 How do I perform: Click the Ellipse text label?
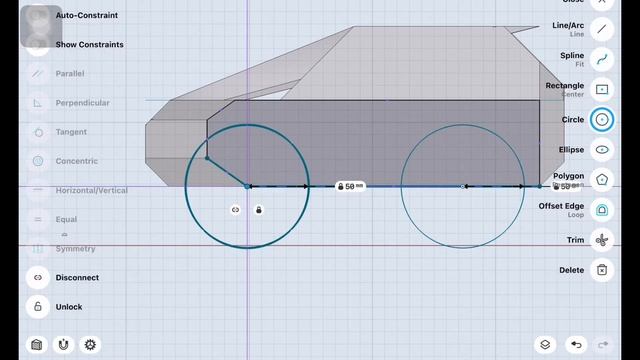coord(571,150)
